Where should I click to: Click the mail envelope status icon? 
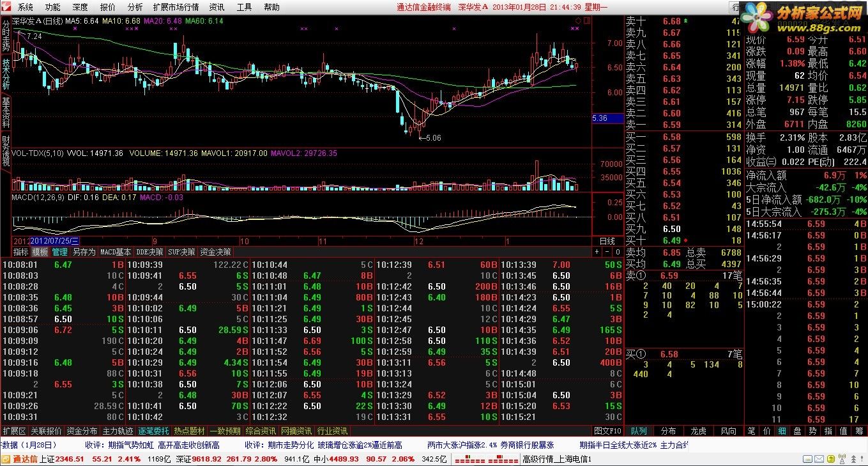pos(818,459)
